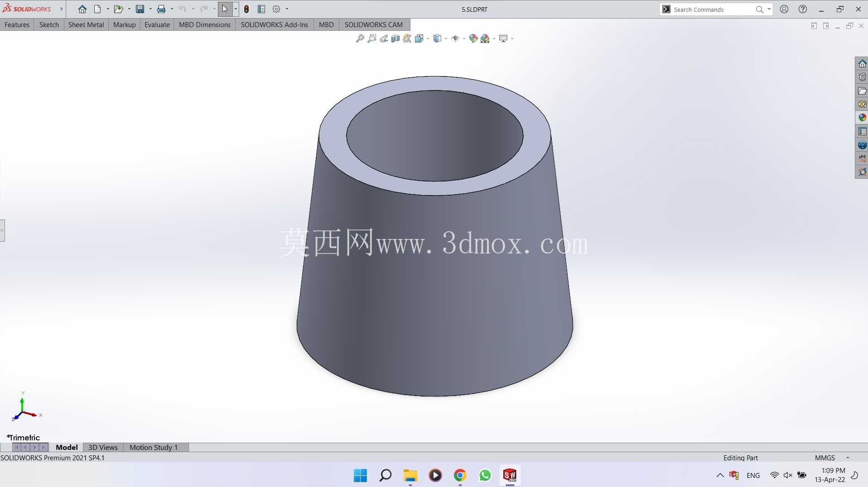Expand the left FeatureManager panel handle
Image resolution: width=868 pixels, height=487 pixels.
(x=2, y=230)
